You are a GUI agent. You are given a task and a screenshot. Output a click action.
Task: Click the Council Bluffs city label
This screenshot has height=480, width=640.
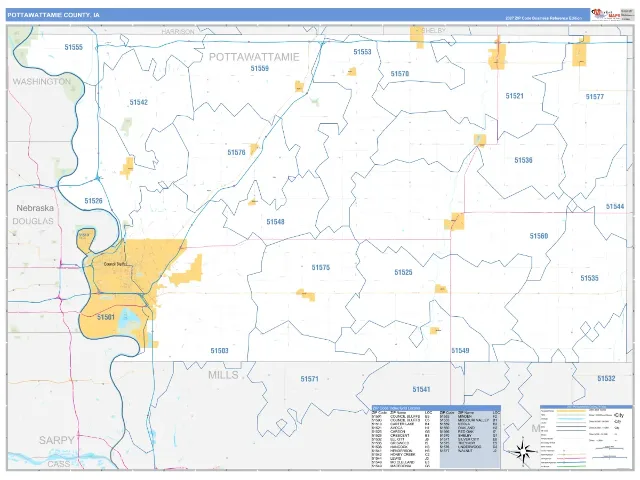click(x=116, y=264)
